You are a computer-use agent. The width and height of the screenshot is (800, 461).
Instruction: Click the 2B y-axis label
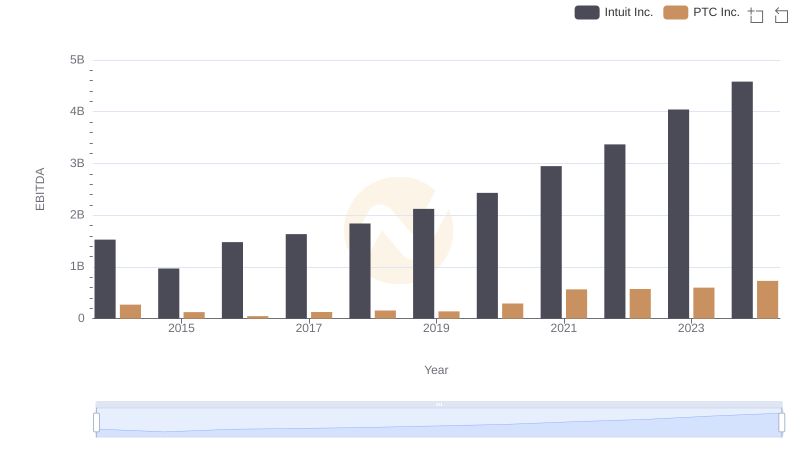click(x=77, y=215)
